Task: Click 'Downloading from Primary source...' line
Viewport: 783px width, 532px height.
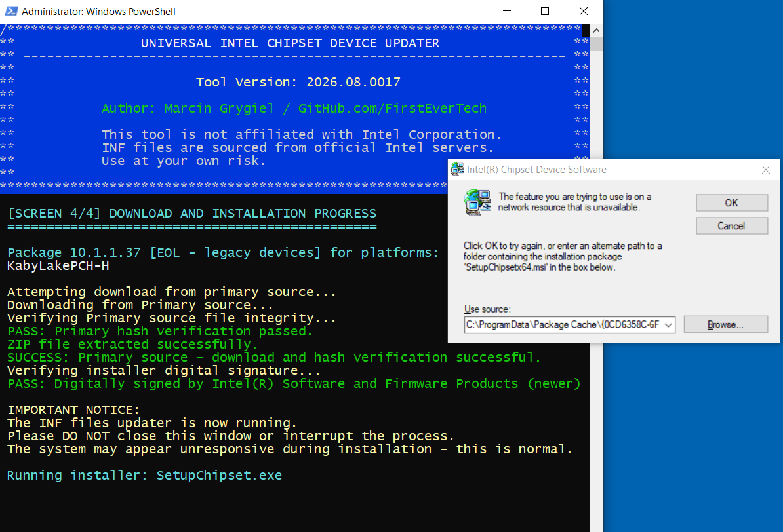Action: 140,305
